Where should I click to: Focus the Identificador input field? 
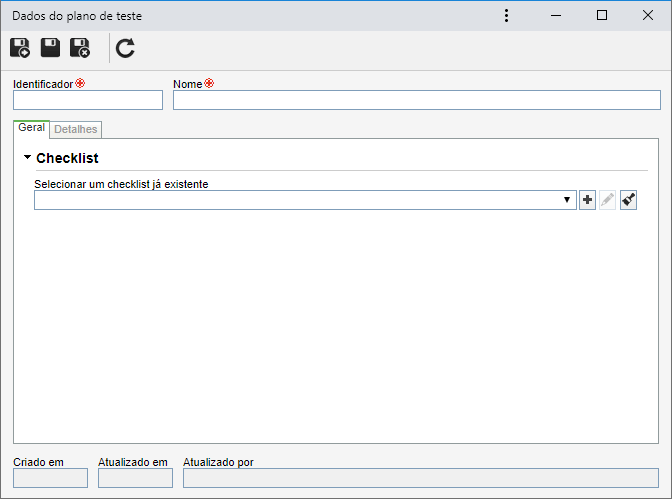(88, 100)
